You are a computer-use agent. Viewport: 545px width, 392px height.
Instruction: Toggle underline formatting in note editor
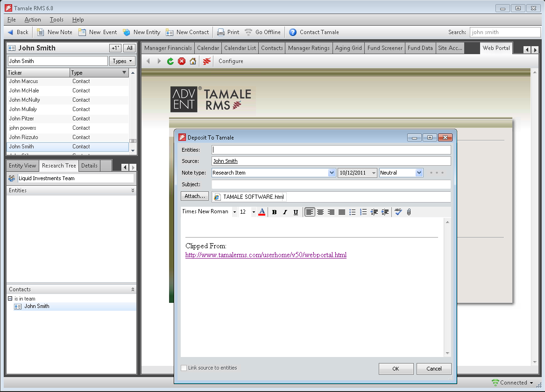[x=296, y=212]
